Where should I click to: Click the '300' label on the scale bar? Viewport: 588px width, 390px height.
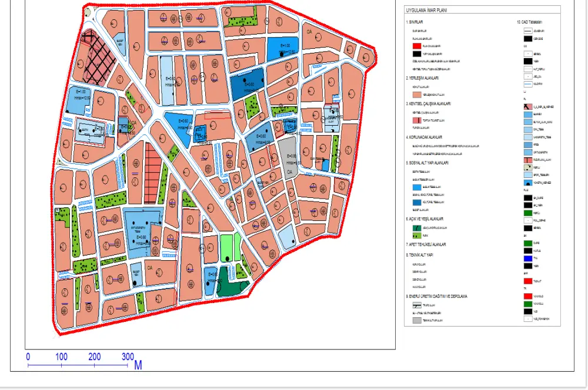point(128,357)
